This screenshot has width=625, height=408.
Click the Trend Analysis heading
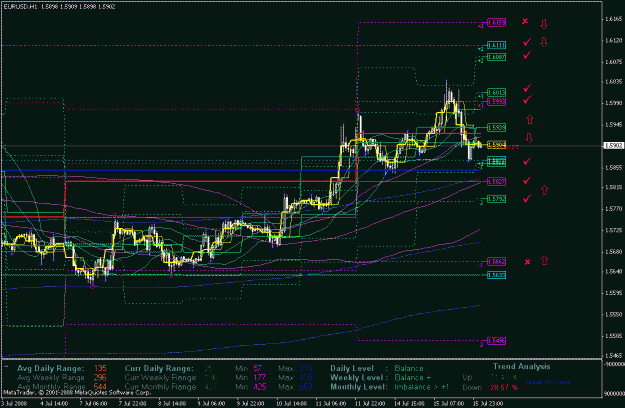pyautogui.click(x=521, y=367)
